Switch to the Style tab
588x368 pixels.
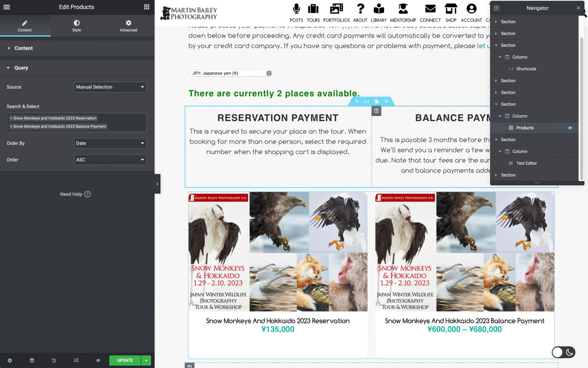coord(76,26)
